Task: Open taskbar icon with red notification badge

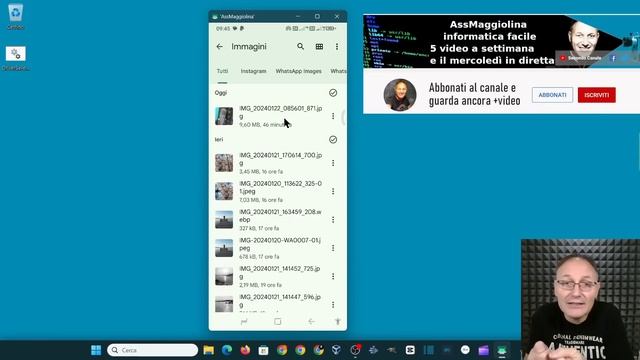Action: [x=355, y=350]
